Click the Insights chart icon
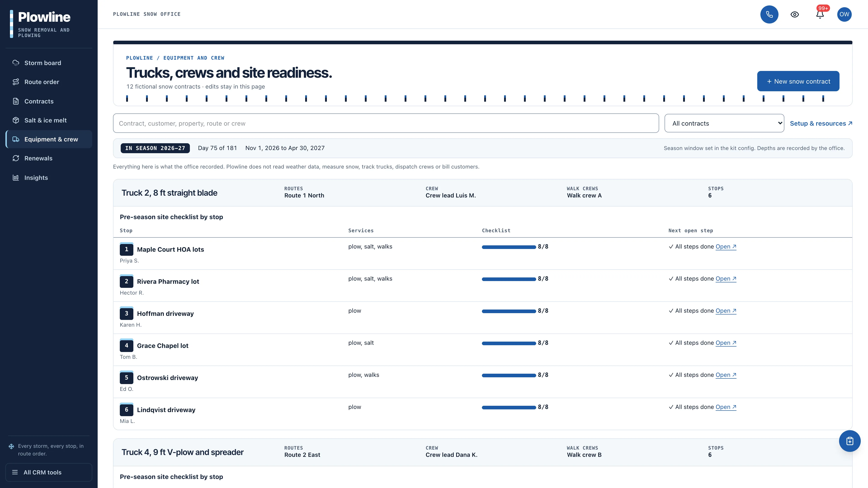Viewport: 868px width, 488px height. 16,178
